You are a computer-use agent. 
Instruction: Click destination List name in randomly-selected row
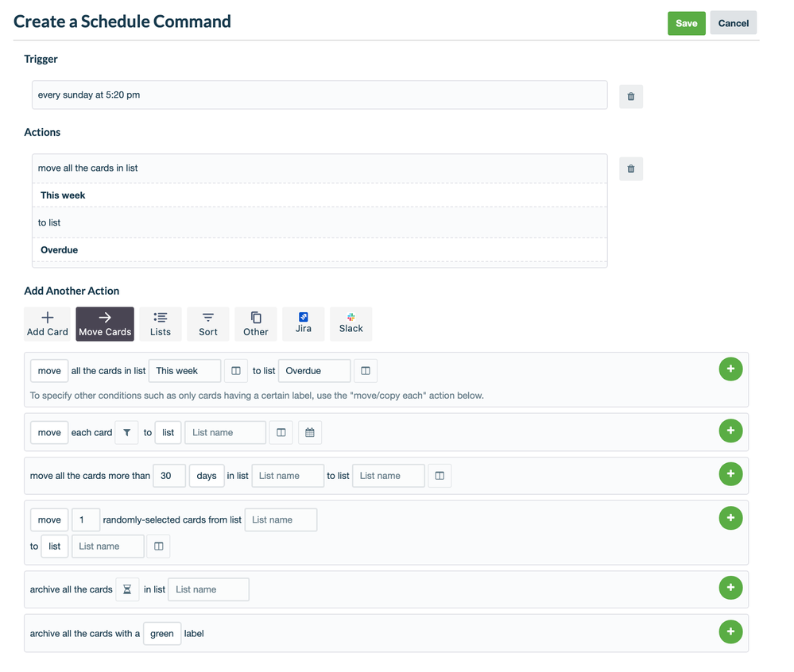coord(108,546)
